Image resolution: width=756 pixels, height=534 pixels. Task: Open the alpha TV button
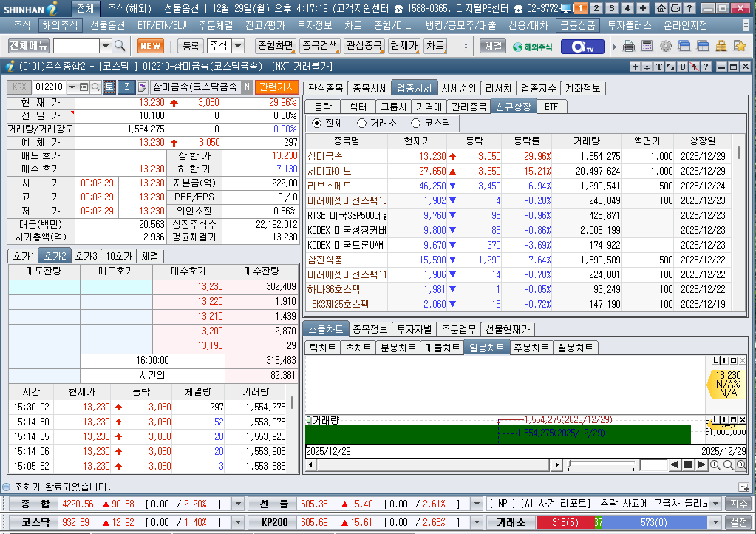(x=582, y=47)
